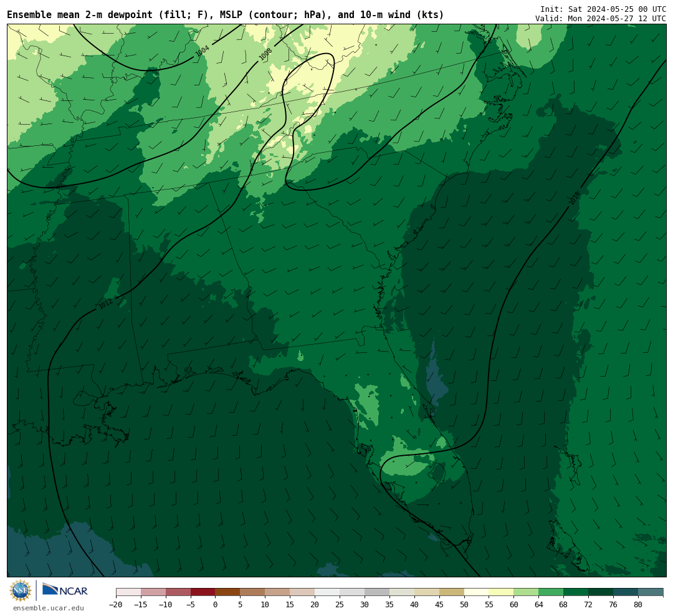
Task: Click the 1008 contour label
Action: coord(265,54)
